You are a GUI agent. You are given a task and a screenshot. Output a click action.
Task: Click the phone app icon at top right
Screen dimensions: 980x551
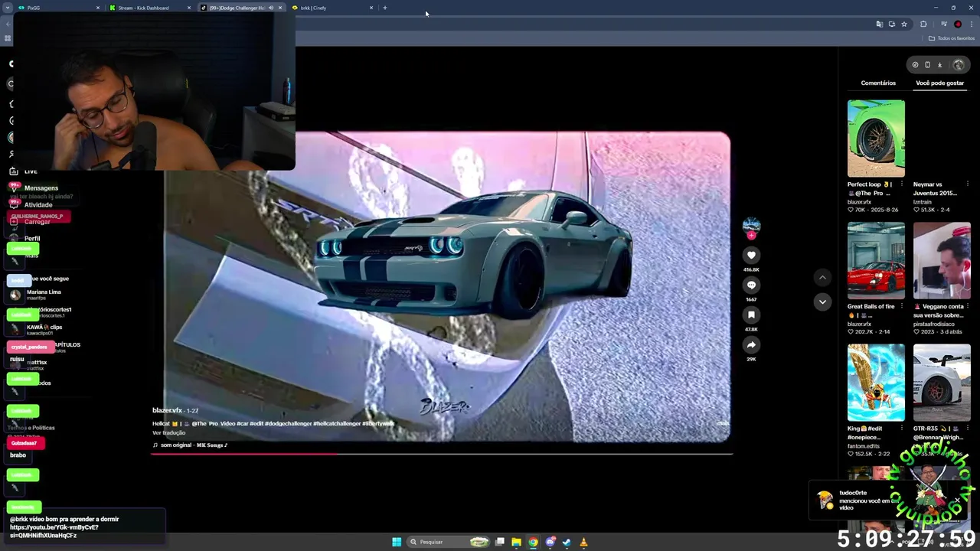point(927,65)
